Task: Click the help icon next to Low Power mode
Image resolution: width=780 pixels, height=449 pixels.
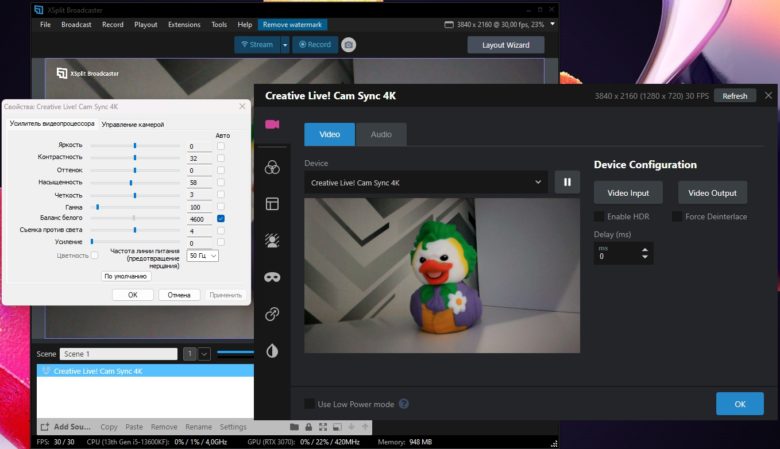Action: (x=404, y=404)
